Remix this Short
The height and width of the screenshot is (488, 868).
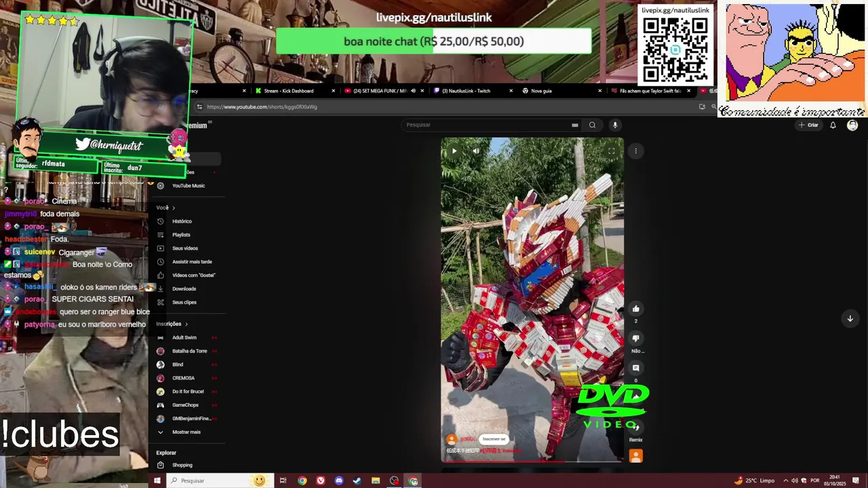pos(635,427)
